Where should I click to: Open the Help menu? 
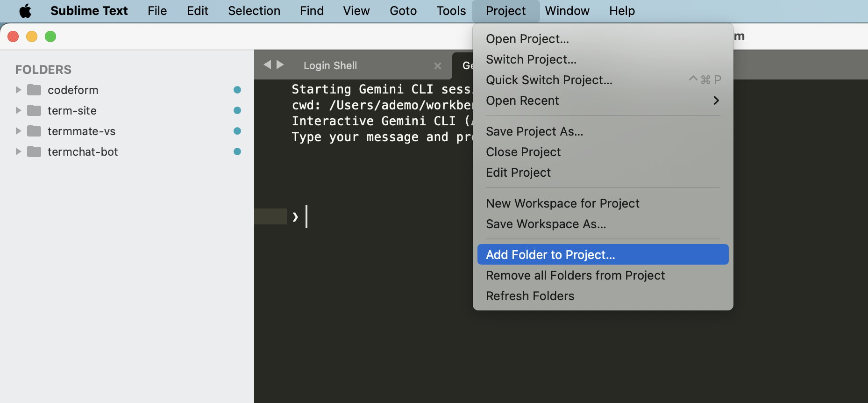pyautogui.click(x=622, y=11)
